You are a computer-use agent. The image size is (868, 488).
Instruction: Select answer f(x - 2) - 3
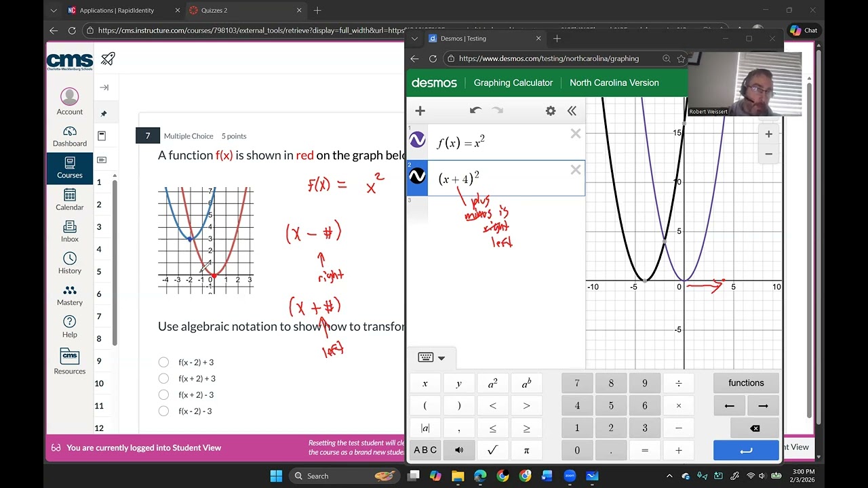click(x=163, y=411)
